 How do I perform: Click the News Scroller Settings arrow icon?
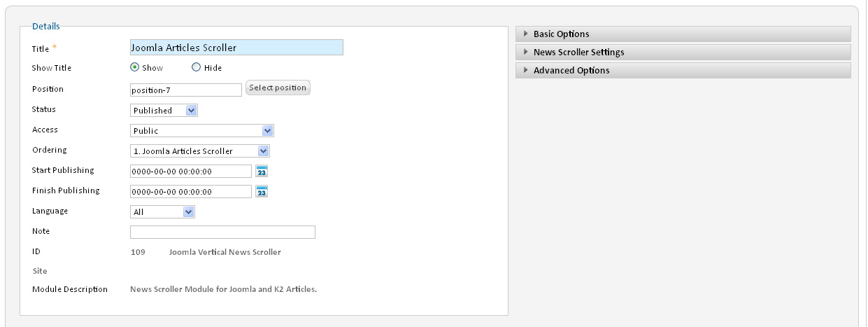[x=525, y=52]
